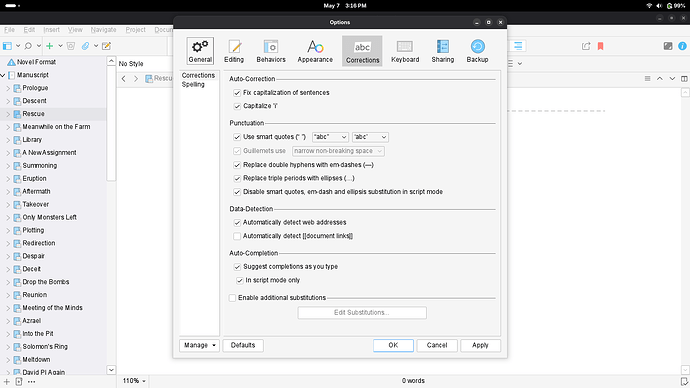This screenshot has width=690, height=388.
Task: Toggle Fix capitalization of sentences
Action: 237,93
